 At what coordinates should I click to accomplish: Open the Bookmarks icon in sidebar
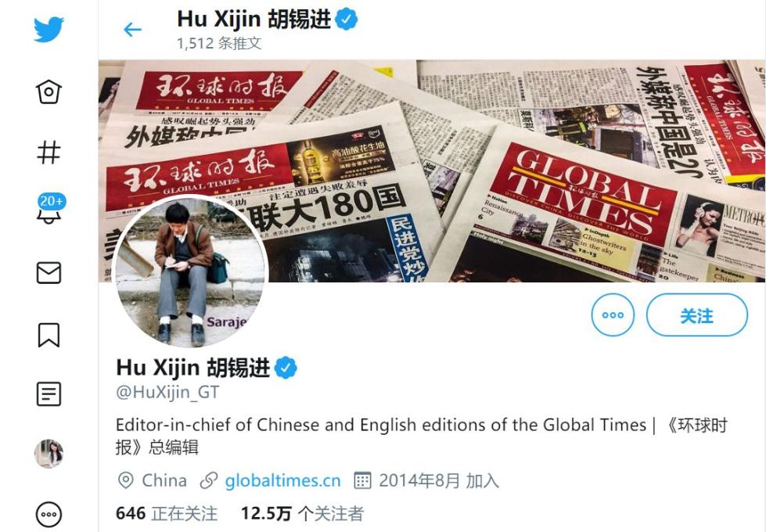tap(49, 335)
